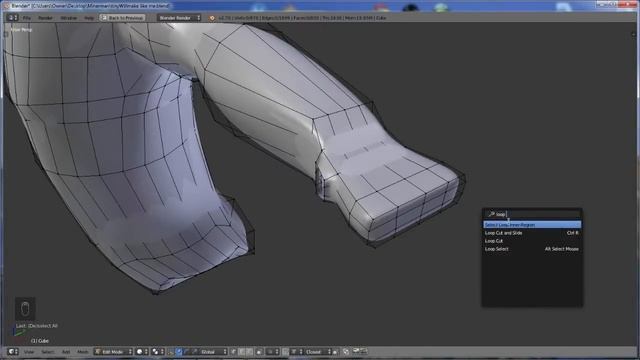Image resolution: width=640 pixels, height=360 pixels.
Task: Click the OpenGL render animation icon
Action: tap(364, 351)
